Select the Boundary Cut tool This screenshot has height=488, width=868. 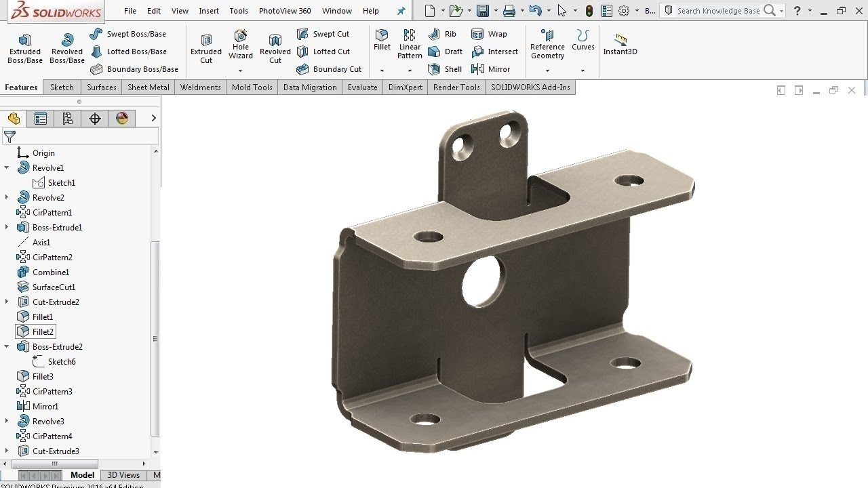[x=329, y=69]
